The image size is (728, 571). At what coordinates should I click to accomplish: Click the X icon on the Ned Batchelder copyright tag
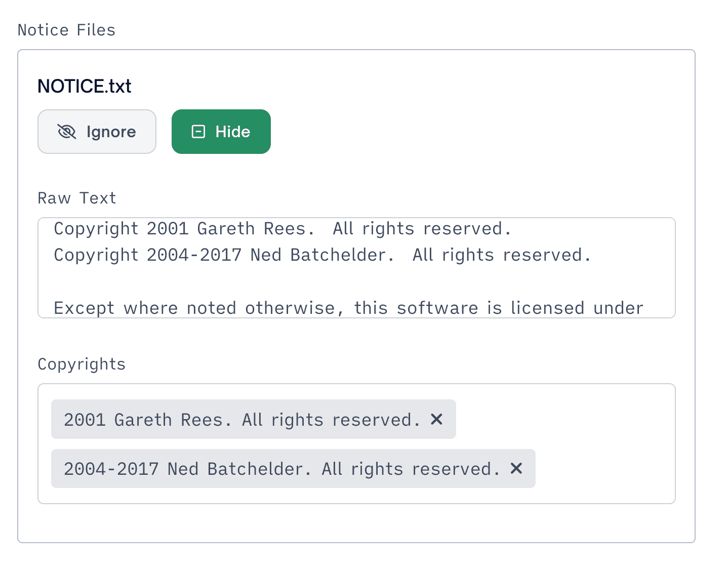516,469
